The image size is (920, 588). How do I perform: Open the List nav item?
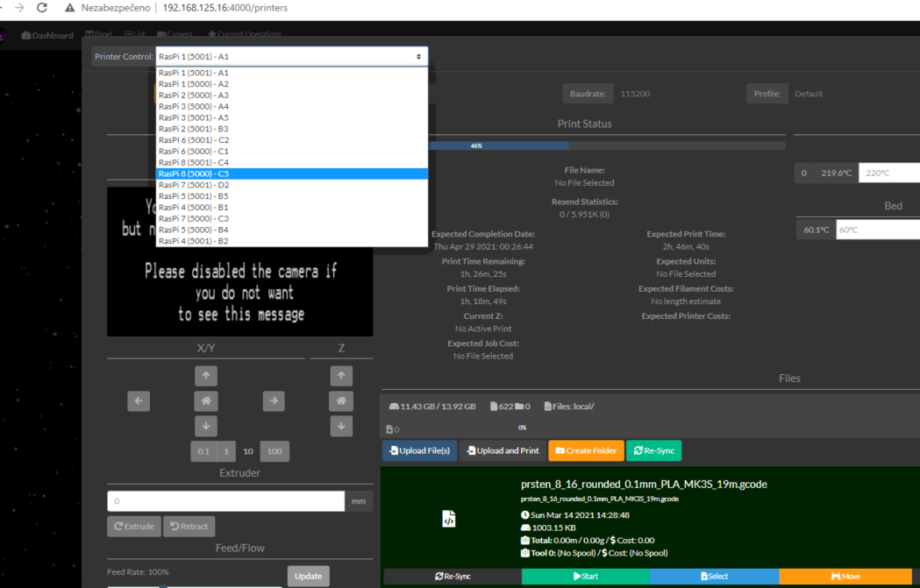point(135,34)
